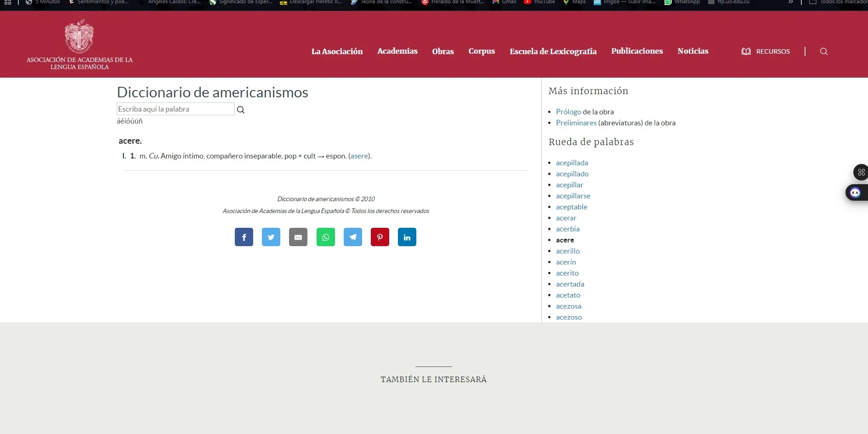Select 'acerín' in word wheel

[566, 262]
